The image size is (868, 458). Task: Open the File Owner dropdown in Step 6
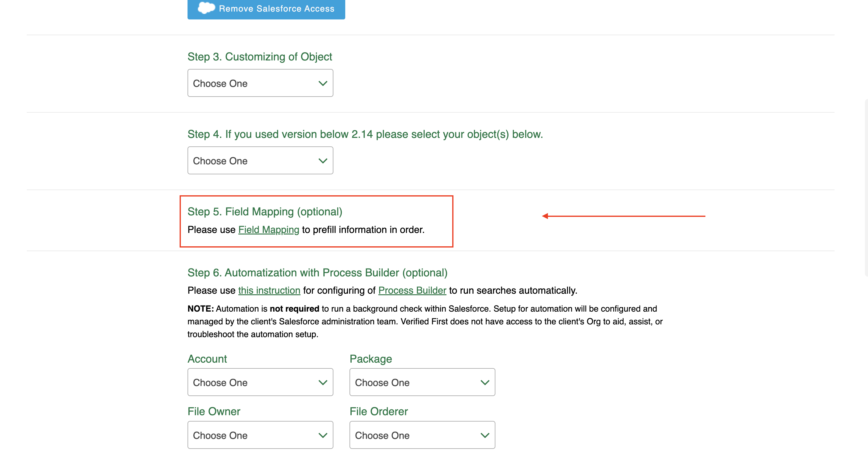260,435
